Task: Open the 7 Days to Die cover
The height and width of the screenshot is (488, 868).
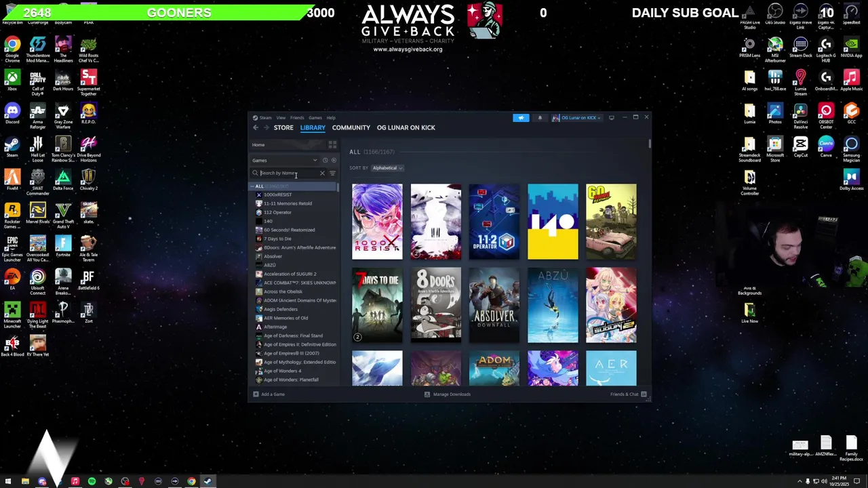Action: (377, 305)
